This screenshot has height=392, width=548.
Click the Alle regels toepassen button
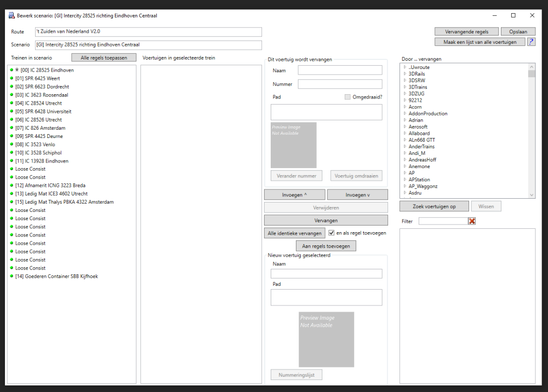(104, 57)
